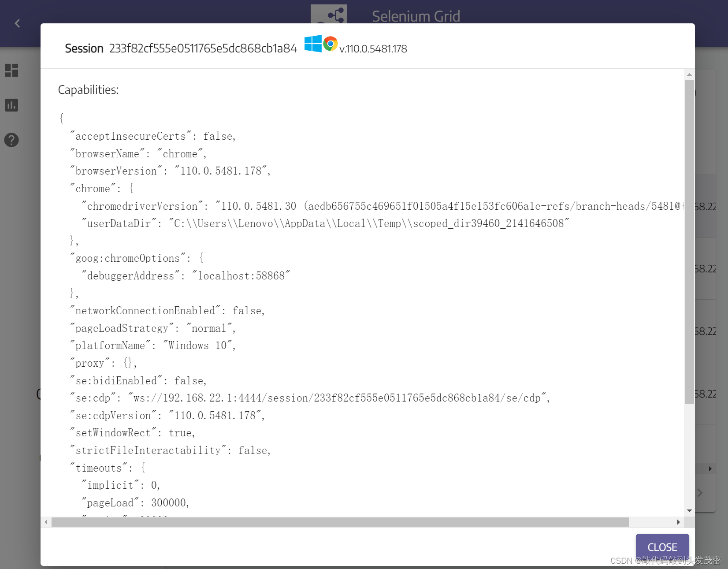Click the Selenium Grid logo icon
This screenshot has width=728, height=569.
pyautogui.click(x=329, y=14)
